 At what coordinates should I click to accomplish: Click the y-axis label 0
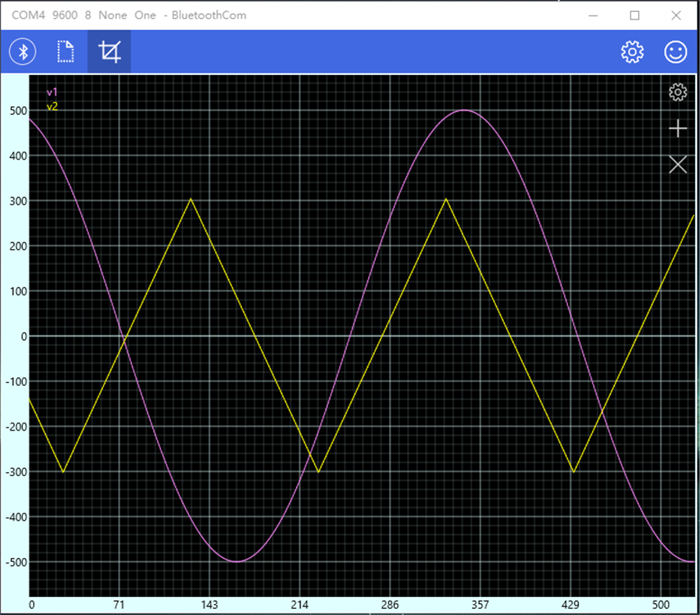(24, 336)
